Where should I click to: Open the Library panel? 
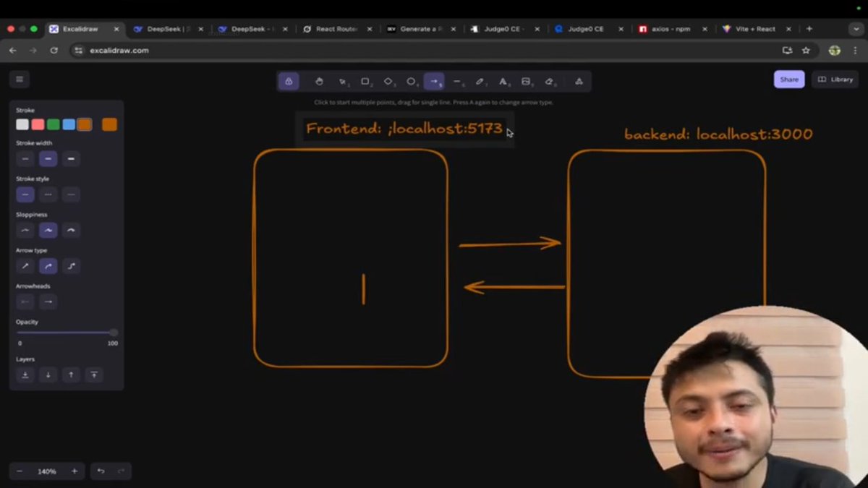pyautogui.click(x=835, y=80)
